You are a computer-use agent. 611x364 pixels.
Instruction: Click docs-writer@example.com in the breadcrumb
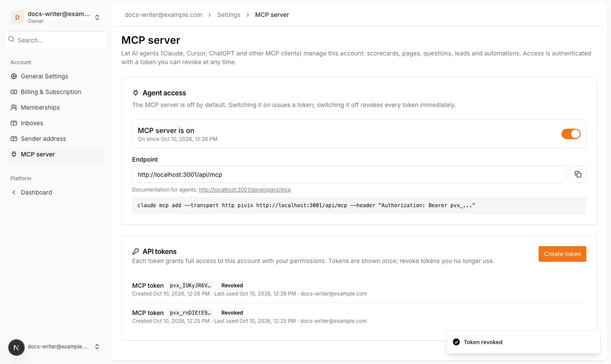coord(163,15)
